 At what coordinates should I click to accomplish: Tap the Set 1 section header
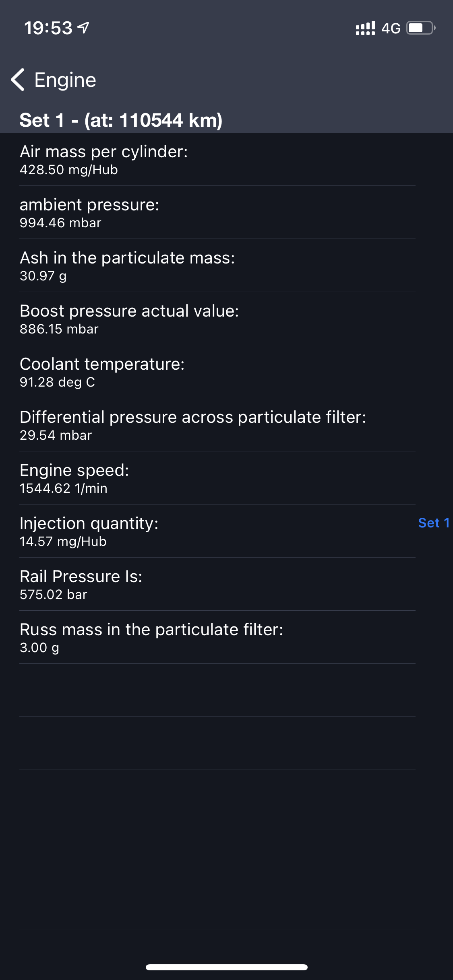click(121, 120)
